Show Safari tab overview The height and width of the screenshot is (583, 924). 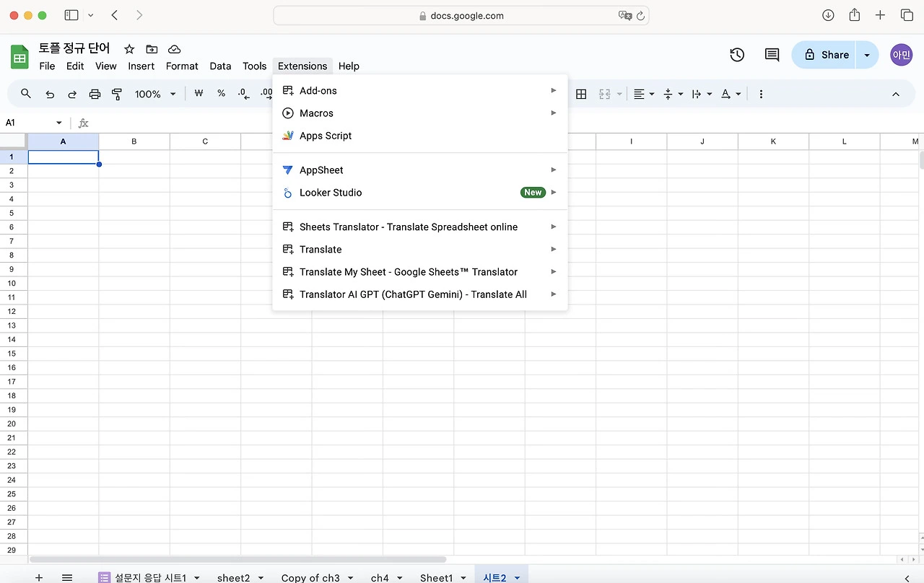[907, 15]
